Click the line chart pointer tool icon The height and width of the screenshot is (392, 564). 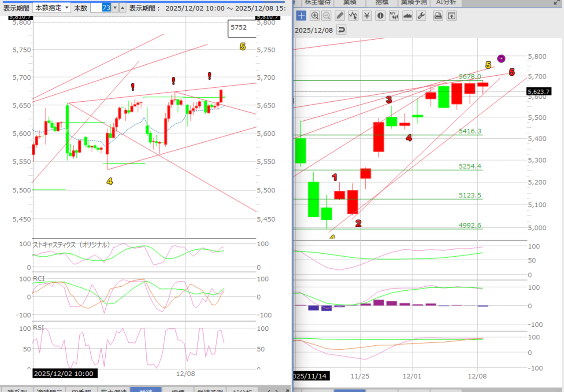[353, 16]
